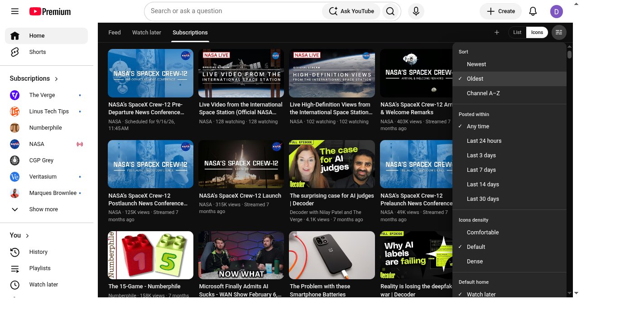Open NASA channel avatar in sidebar
The image size is (644, 330).
click(15, 144)
